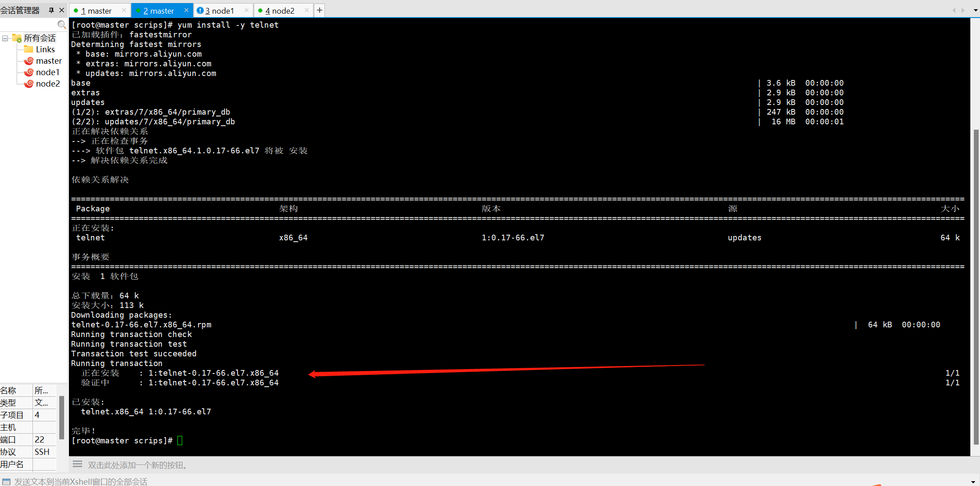The height and width of the screenshot is (486, 980).
Task: Switch to the 3 node1 tab
Action: (x=220, y=11)
